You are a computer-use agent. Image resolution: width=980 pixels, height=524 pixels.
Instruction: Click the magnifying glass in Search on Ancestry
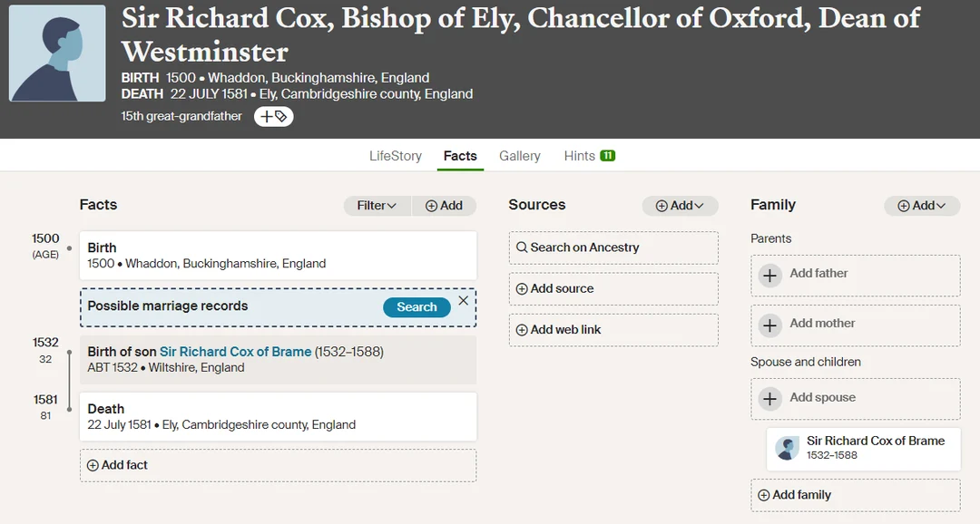click(x=522, y=247)
